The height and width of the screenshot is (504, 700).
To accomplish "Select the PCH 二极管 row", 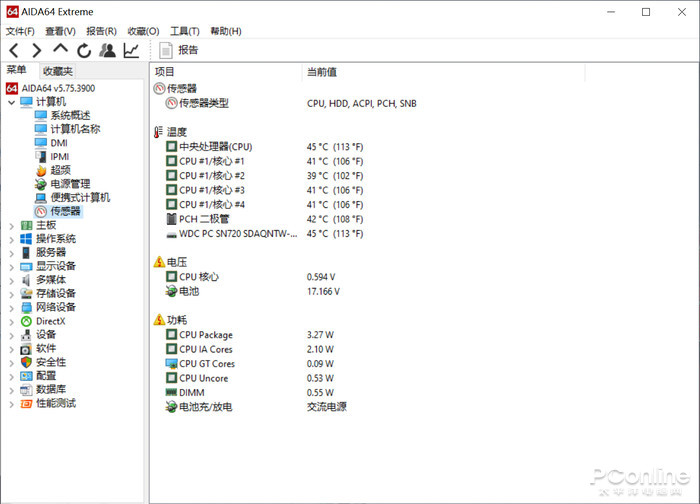I will point(264,219).
